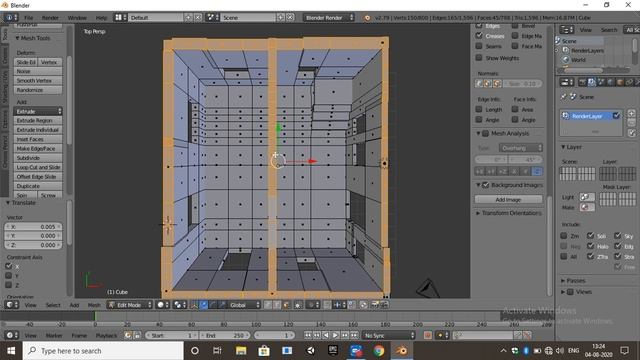
Task: Open the Window menu
Action: tap(77, 18)
